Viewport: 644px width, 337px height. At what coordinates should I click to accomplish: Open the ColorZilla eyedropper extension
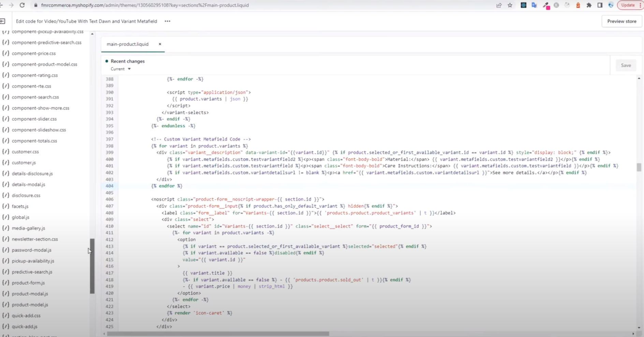[x=546, y=5]
